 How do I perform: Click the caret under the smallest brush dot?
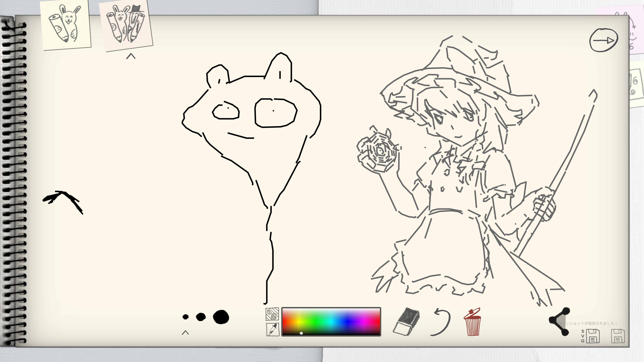(x=185, y=333)
